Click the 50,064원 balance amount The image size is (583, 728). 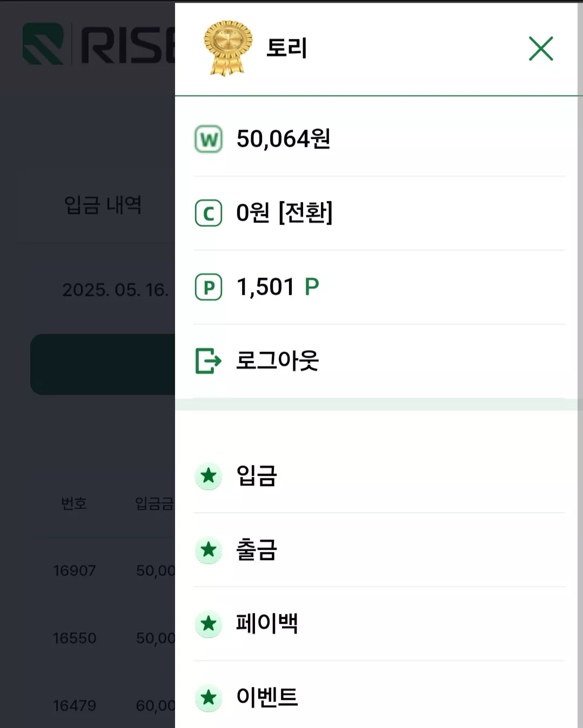point(284,139)
